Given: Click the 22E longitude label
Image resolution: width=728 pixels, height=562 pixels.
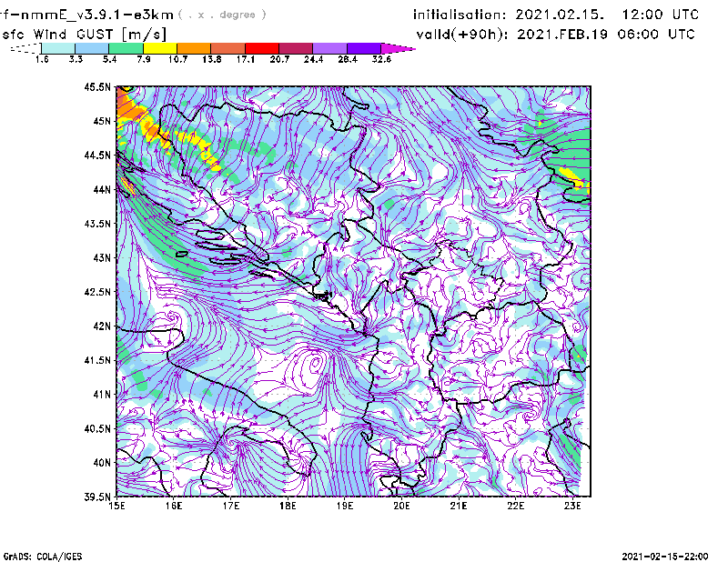Looking at the screenshot, I should click(515, 506).
